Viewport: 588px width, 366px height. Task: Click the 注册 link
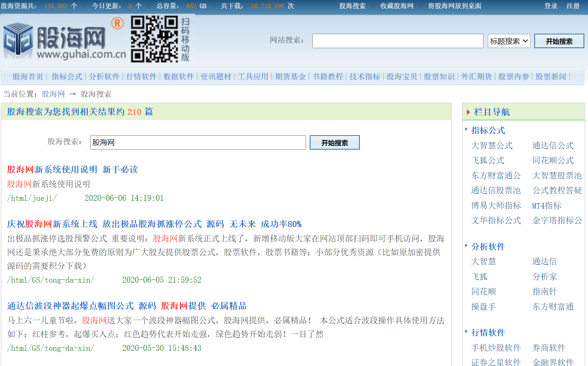[573, 6]
